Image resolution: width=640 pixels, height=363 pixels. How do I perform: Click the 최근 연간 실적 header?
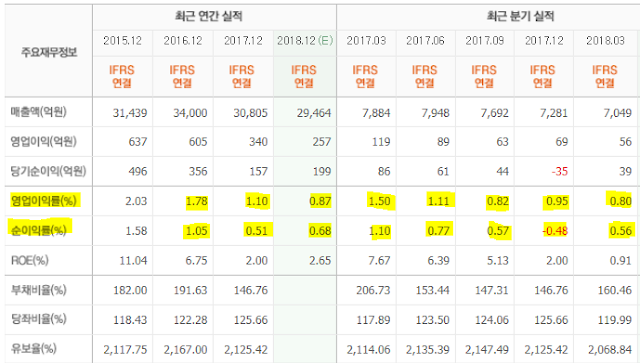pos(209,16)
